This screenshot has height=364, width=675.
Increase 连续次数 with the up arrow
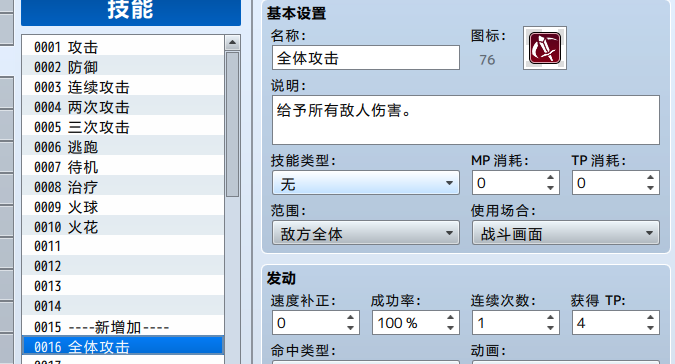tap(550, 317)
